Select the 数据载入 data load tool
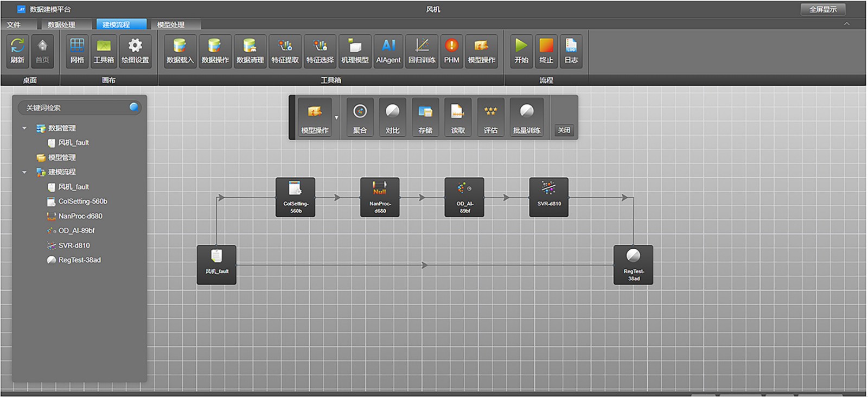 point(180,51)
